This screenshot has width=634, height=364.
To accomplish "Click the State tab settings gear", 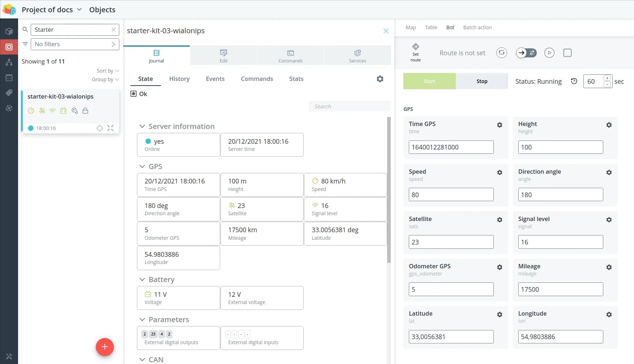I will 380,79.
